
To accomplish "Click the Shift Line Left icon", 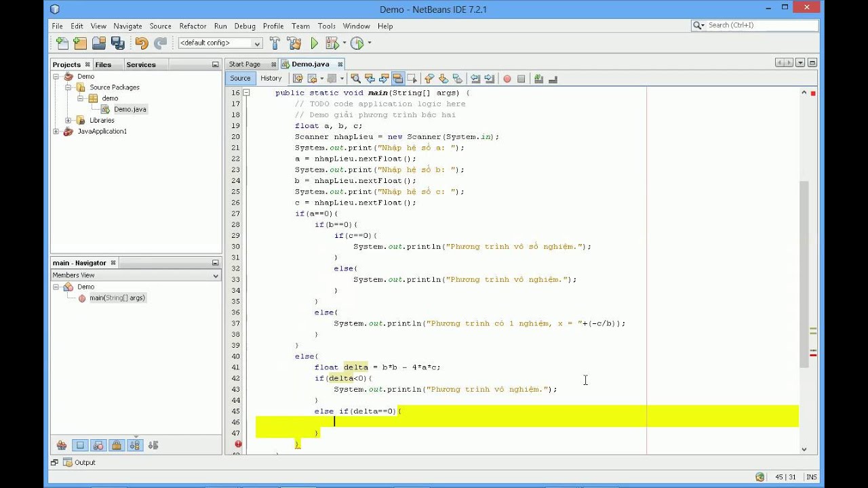I will tap(475, 79).
